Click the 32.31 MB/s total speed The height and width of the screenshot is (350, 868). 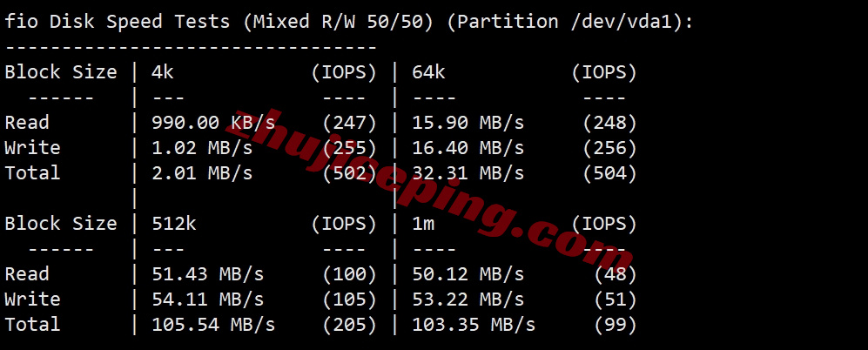pyautogui.click(x=468, y=172)
